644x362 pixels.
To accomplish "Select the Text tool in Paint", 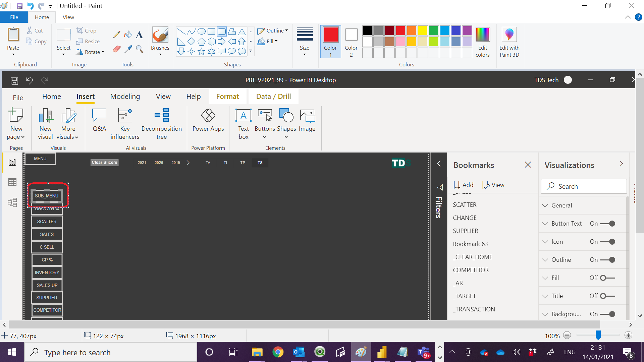I will pyautogui.click(x=139, y=34).
